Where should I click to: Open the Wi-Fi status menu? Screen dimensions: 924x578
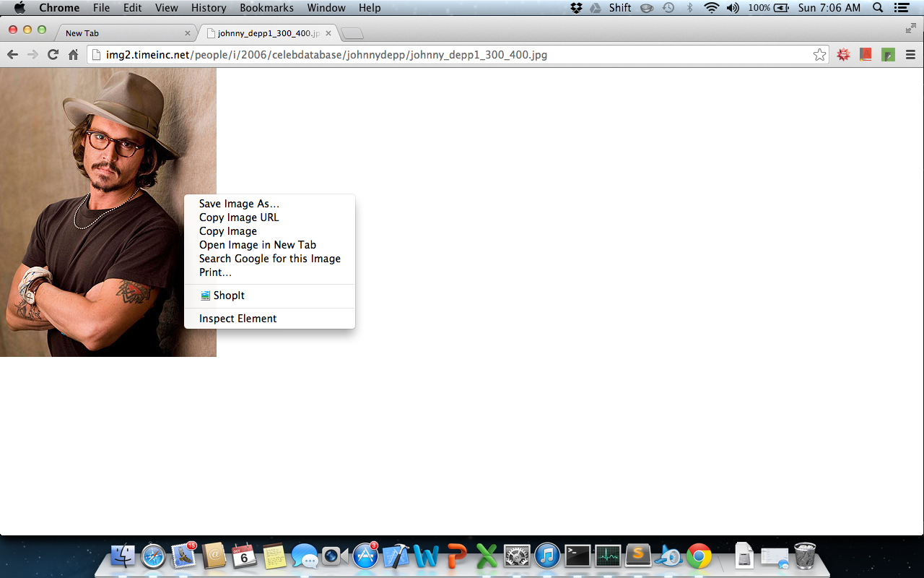712,8
